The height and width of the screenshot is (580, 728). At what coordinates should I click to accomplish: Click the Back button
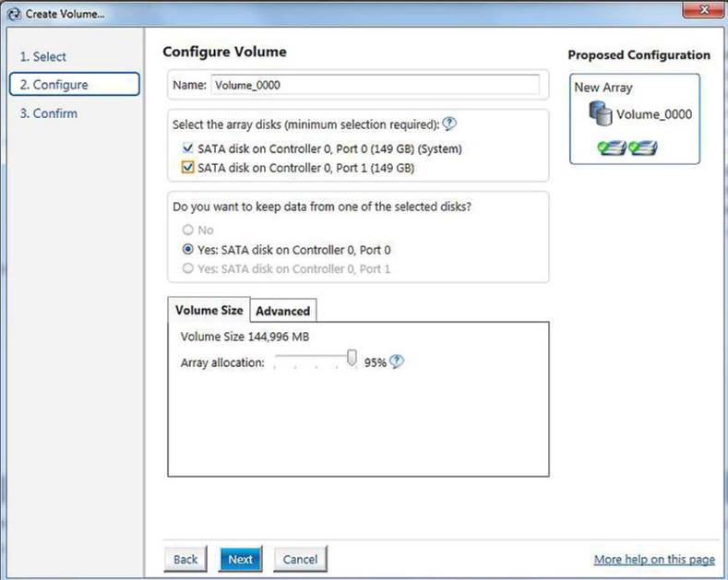(x=185, y=559)
